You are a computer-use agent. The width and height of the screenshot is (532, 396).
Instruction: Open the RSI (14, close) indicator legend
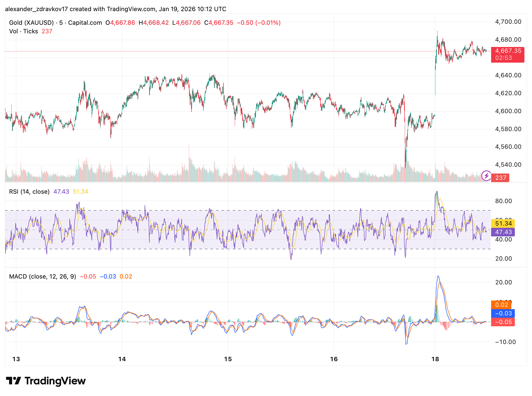(29, 192)
